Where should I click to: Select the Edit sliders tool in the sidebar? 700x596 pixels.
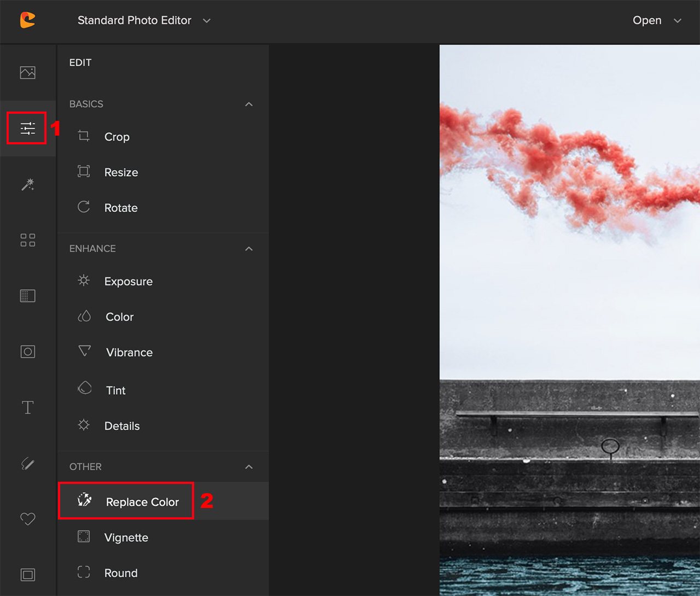click(27, 127)
